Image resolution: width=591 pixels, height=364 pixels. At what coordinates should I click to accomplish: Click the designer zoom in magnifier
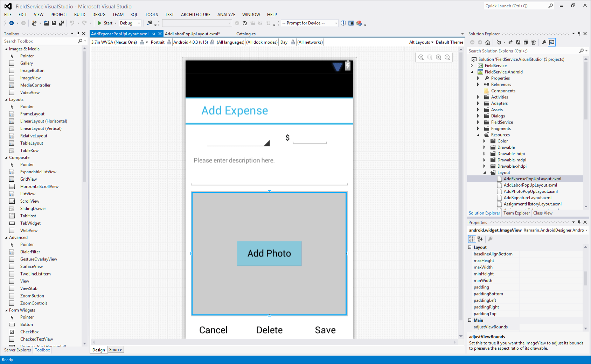pyautogui.click(x=438, y=57)
